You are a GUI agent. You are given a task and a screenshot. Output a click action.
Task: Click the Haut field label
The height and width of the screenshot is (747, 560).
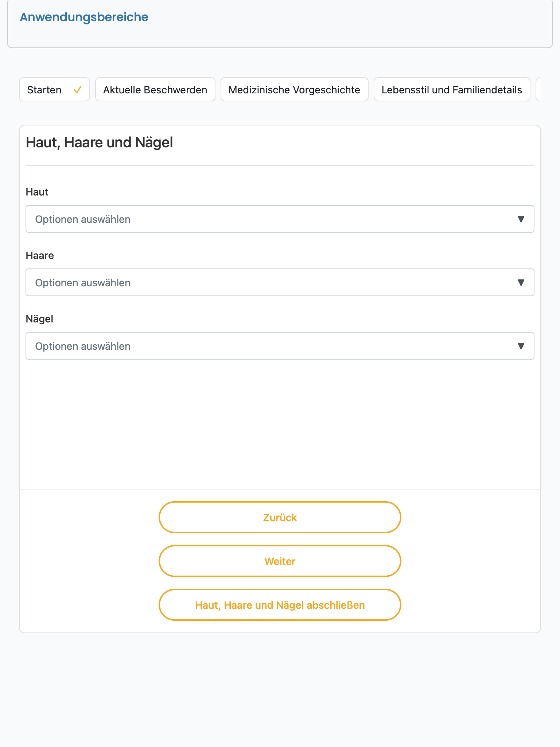37,192
